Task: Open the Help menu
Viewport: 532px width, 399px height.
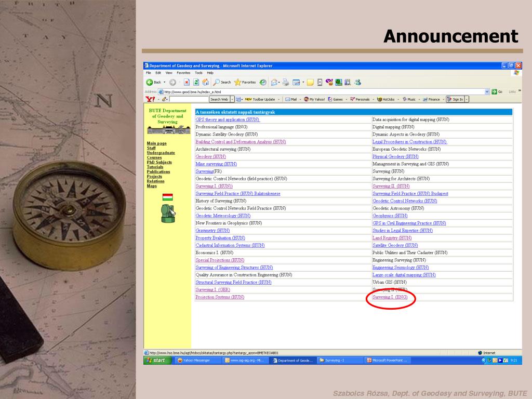Action: click(x=210, y=73)
